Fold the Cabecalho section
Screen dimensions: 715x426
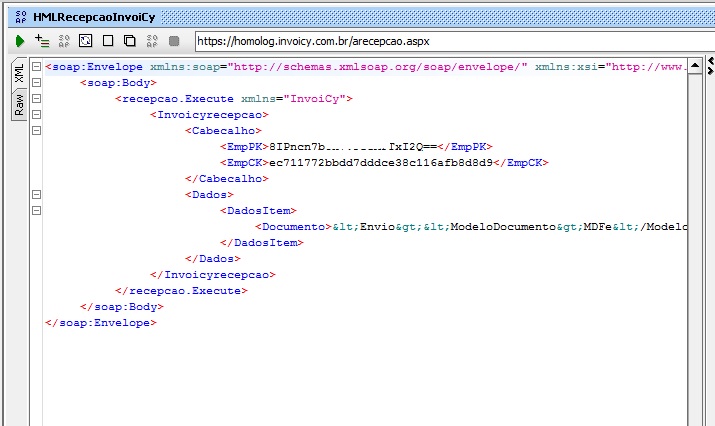pos(36,131)
